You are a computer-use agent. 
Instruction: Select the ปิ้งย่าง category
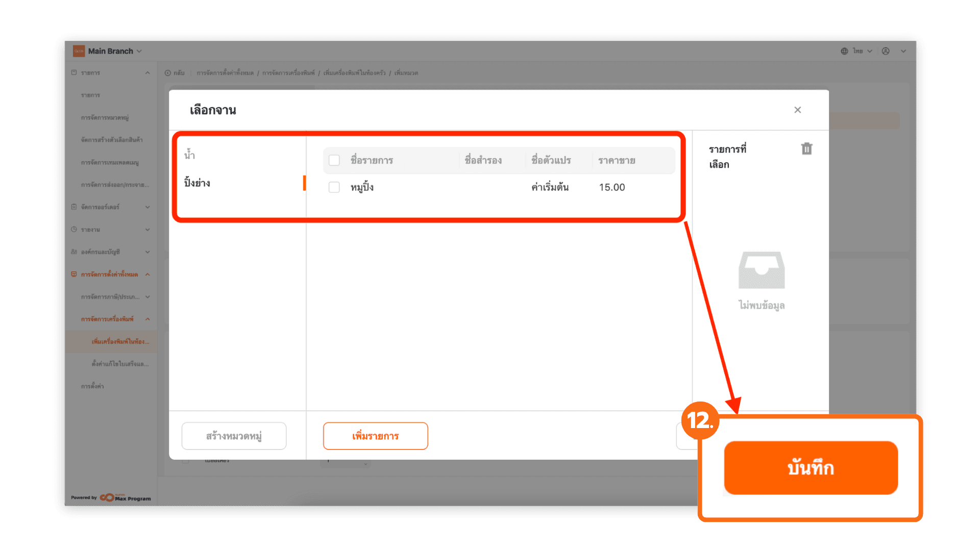point(198,183)
